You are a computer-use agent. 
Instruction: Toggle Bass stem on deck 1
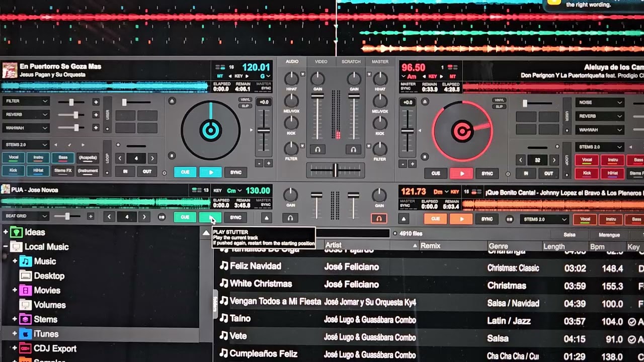click(63, 158)
